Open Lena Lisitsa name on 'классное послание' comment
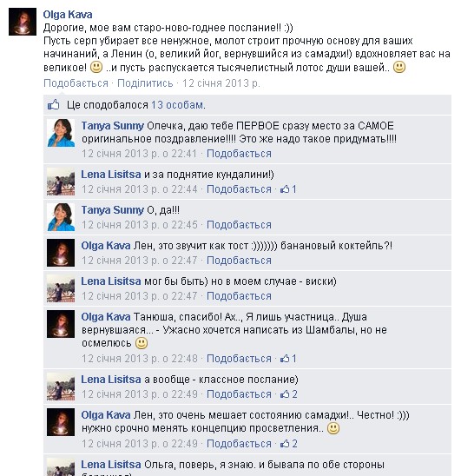 pyautogui.click(x=111, y=380)
